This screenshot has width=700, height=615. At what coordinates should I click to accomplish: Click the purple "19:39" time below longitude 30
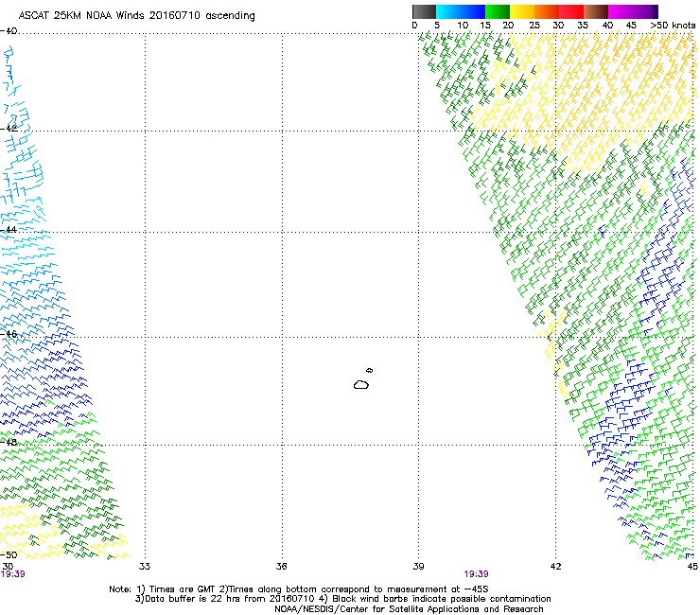click(13, 574)
